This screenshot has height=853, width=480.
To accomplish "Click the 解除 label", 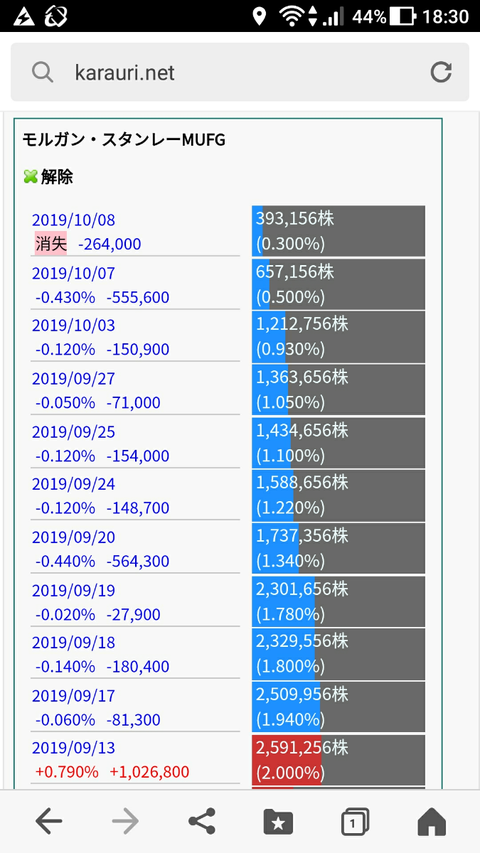I will (x=57, y=177).
